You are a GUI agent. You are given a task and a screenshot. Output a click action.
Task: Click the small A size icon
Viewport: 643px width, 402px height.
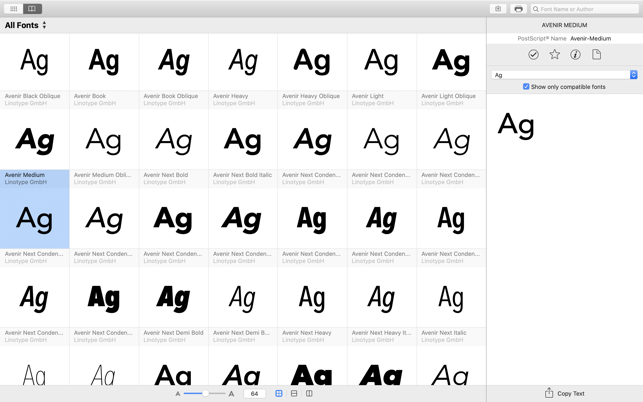coord(178,394)
